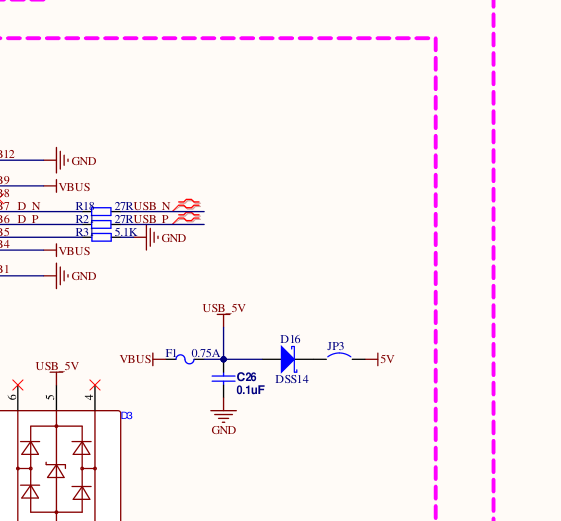Select the JP3 jumper arc symbol
The image size is (561, 521).
tap(339, 356)
